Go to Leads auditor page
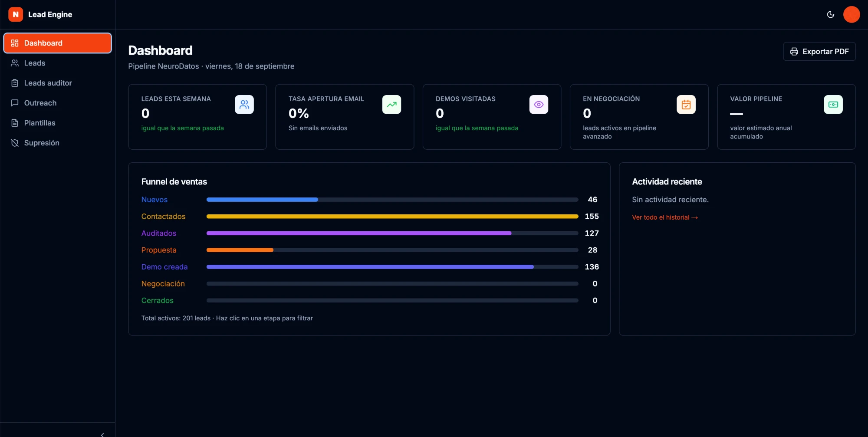The width and height of the screenshot is (868, 437). pyautogui.click(x=58, y=83)
